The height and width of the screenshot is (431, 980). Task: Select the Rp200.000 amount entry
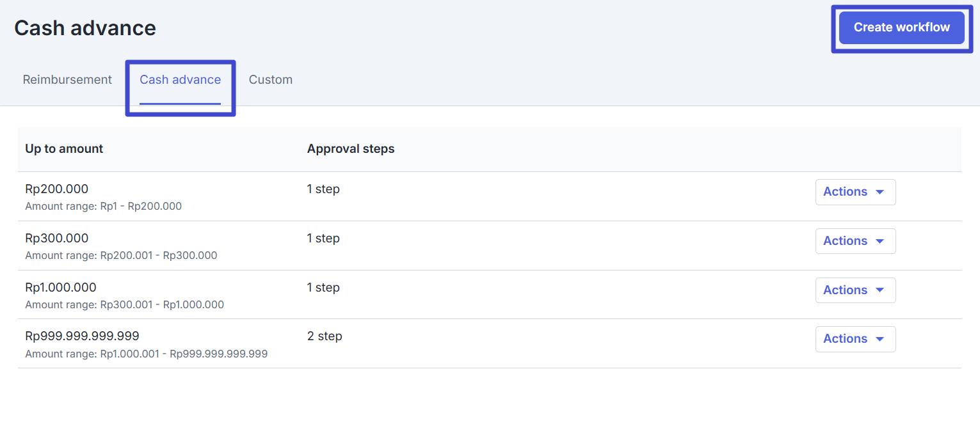click(x=57, y=189)
